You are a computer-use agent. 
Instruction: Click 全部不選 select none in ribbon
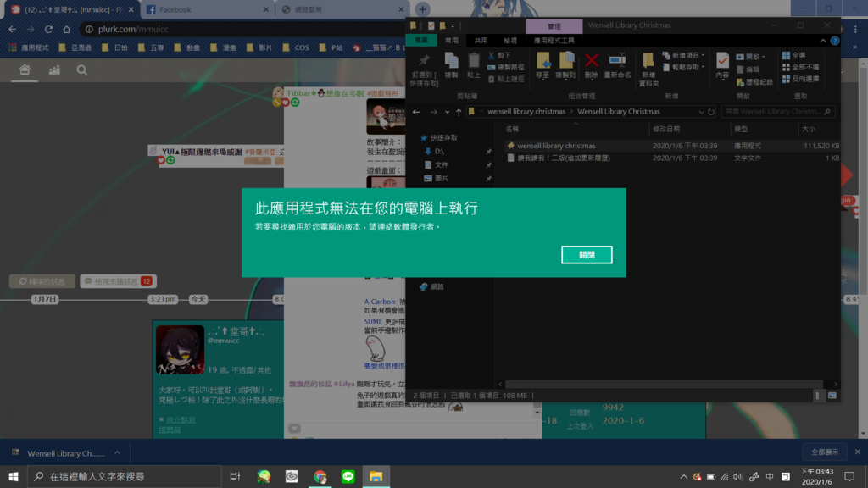(x=800, y=67)
